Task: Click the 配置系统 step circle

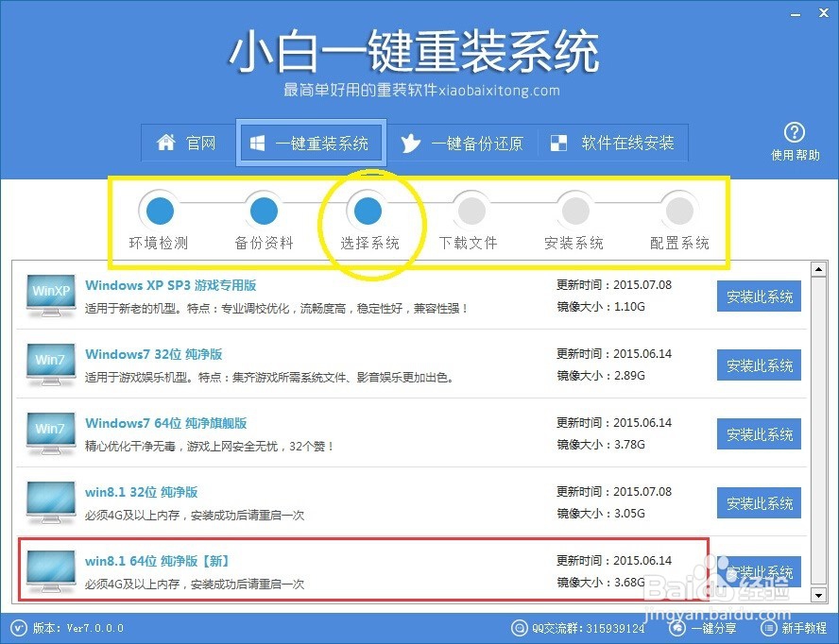Action: point(679,211)
